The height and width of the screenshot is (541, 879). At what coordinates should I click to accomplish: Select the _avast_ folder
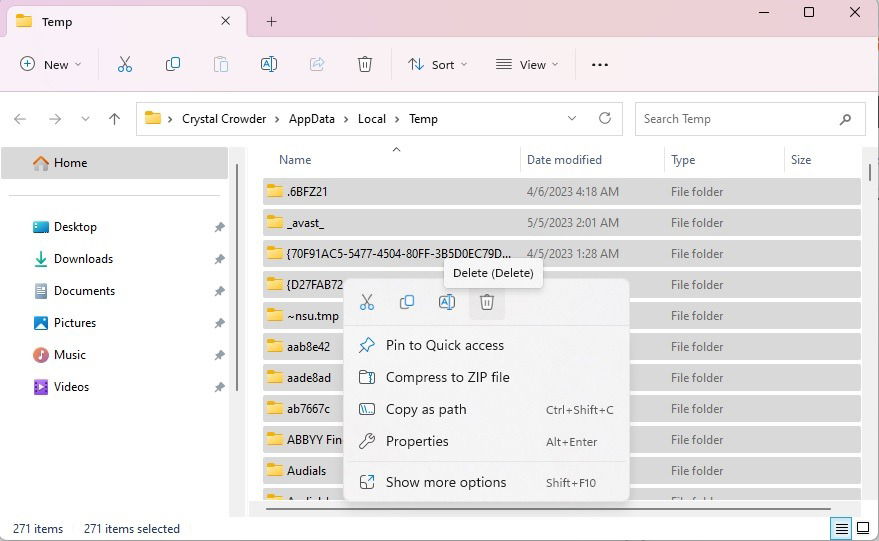(562, 223)
